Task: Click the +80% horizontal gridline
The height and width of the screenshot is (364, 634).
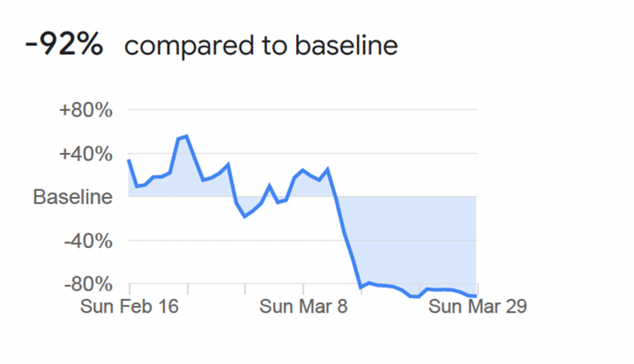Action: pyautogui.click(x=303, y=109)
